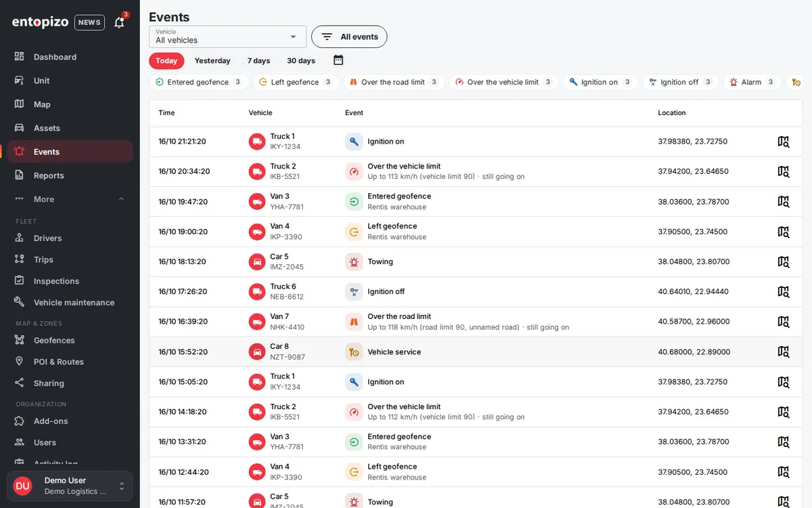Toggle the Entered geofence filter chip
The image size is (812, 508).
[198, 82]
